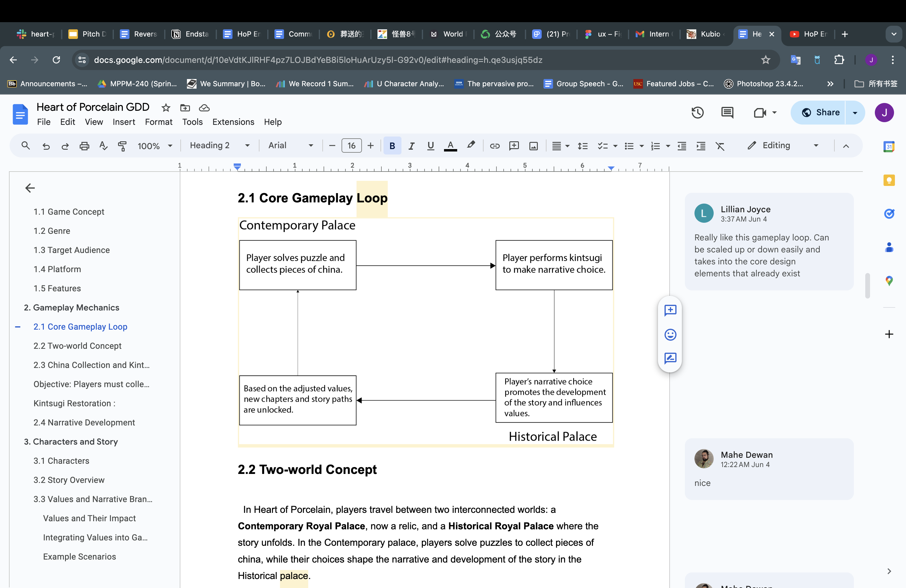Image resolution: width=906 pixels, height=588 pixels.
Task: Jump to 1.3 Target Audience outline entry
Action: [x=72, y=250]
